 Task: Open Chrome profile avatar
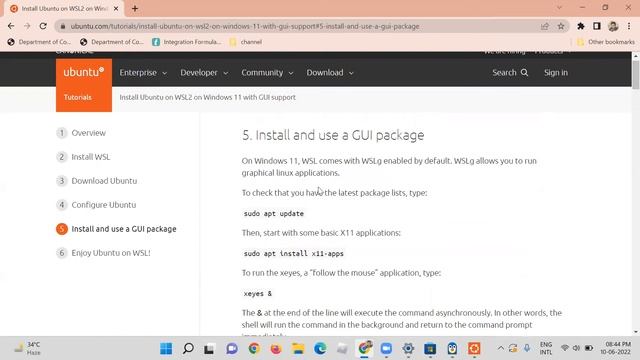(x=613, y=26)
